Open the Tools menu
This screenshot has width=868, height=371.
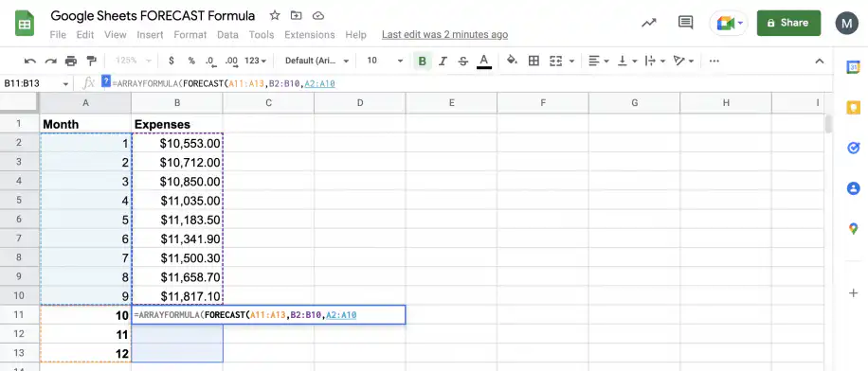[x=262, y=35]
